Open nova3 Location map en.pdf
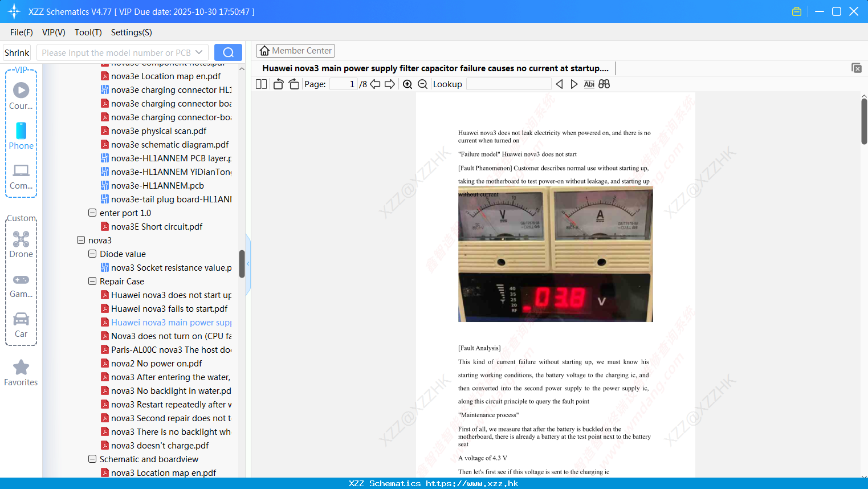Screen dimensions: 868x489 tap(164, 472)
